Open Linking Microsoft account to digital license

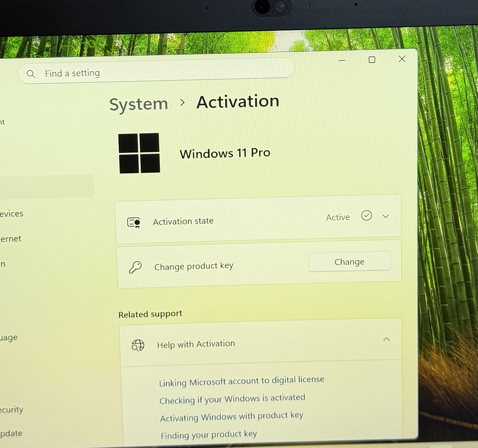pos(241,381)
